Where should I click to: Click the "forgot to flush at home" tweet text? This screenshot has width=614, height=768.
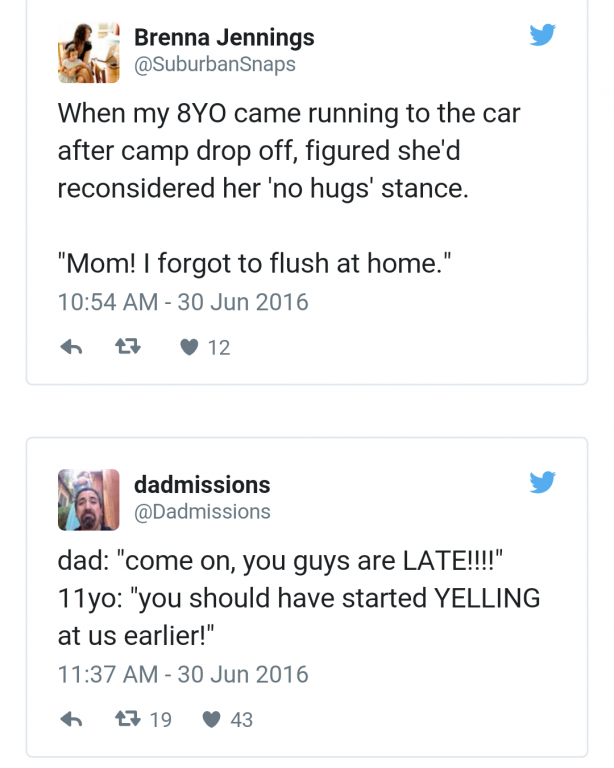256,264
